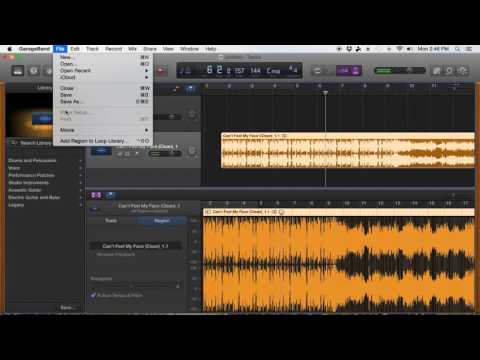Expand Drums and Percussion category
Image resolution: width=480 pixels, height=360 pixels.
point(45,161)
